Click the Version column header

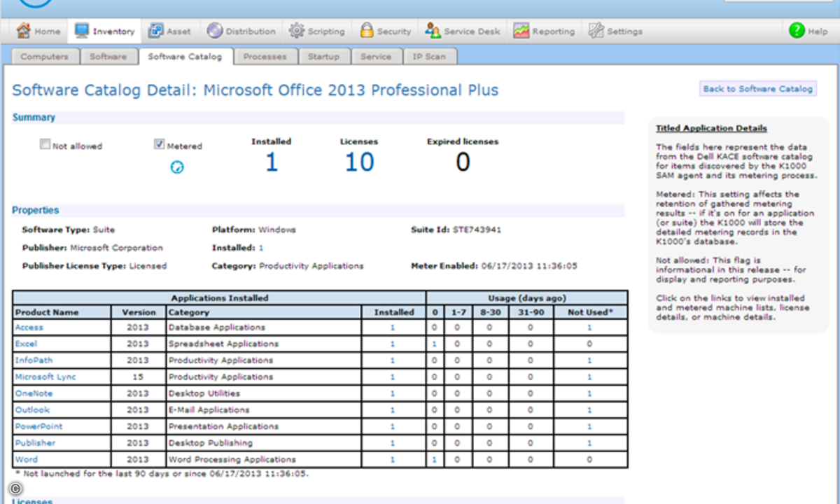click(x=139, y=312)
